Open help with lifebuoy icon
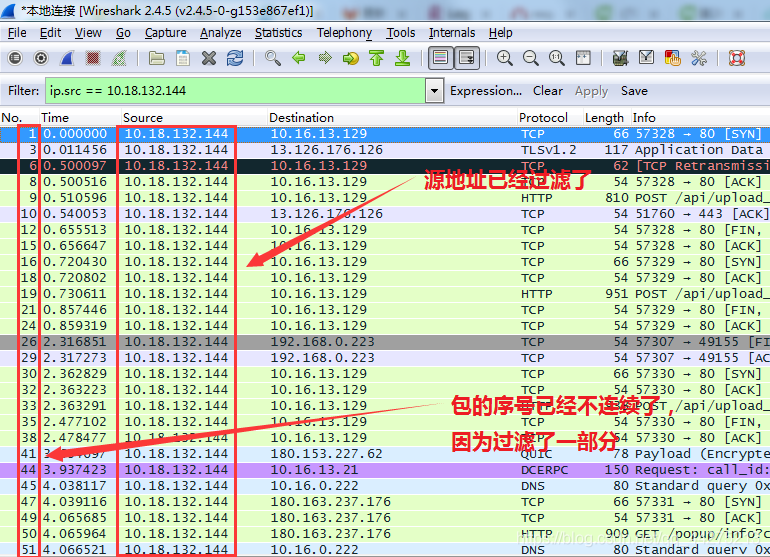Screen dimensions: 770x557 point(737,58)
